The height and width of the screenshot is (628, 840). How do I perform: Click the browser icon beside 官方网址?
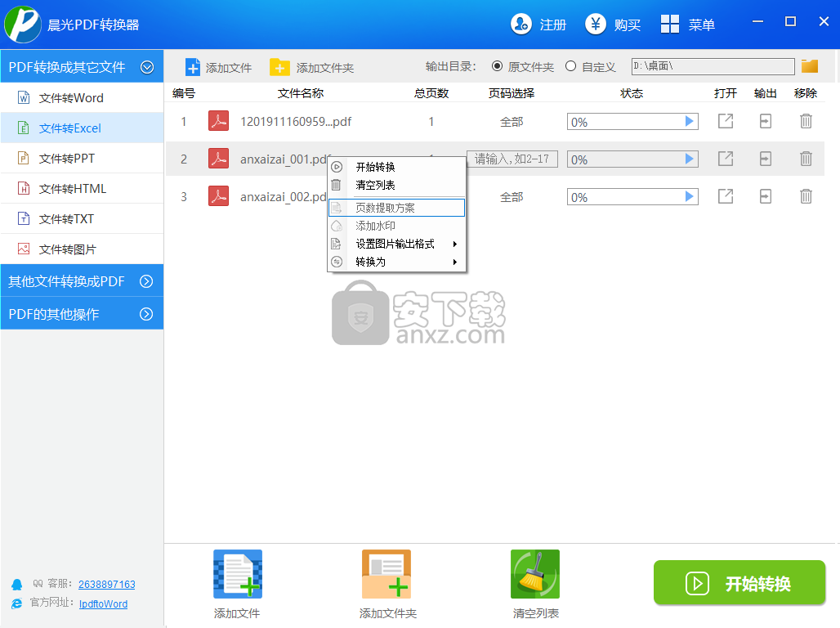click(17, 603)
